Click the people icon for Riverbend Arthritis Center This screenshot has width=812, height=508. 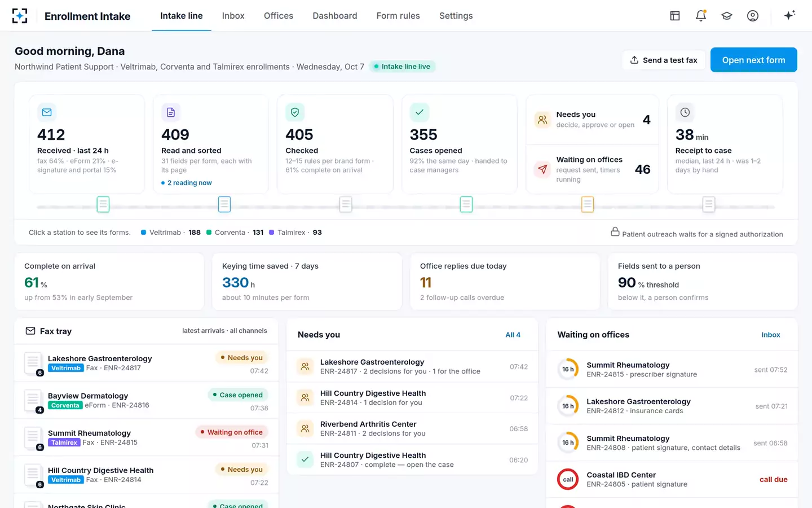(305, 428)
